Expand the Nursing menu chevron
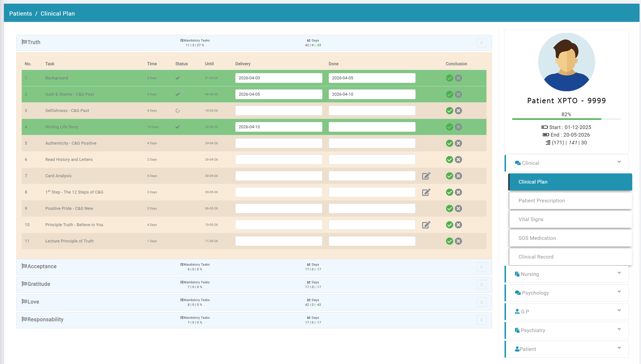The image size is (641, 364). pyautogui.click(x=619, y=273)
